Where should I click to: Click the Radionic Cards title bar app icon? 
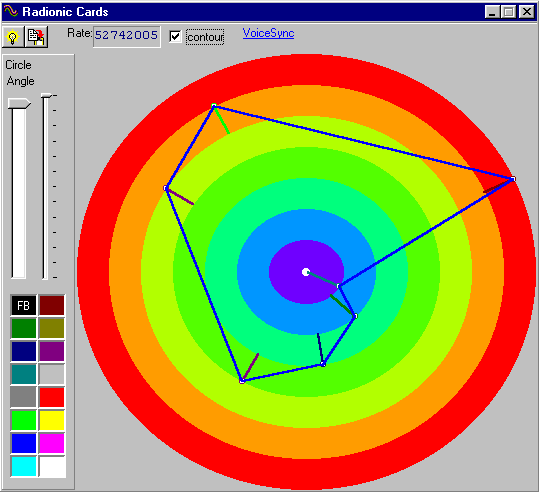[10, 12]
